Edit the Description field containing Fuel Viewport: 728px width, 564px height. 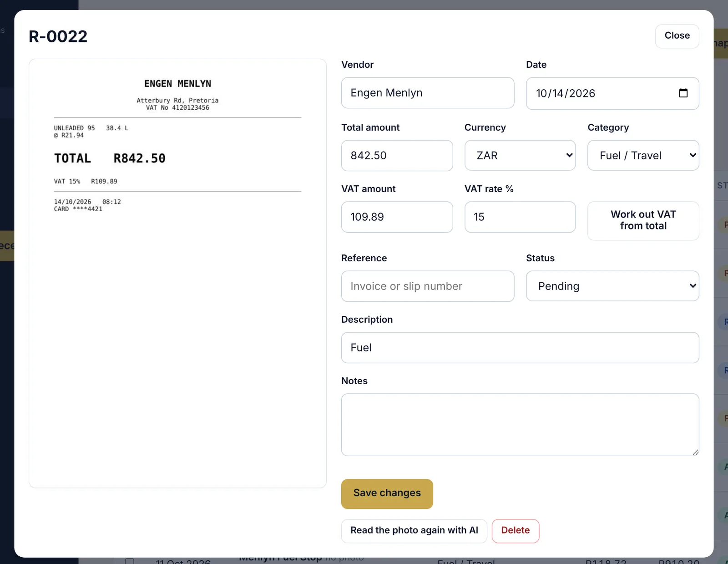click(x=520, y=348)
